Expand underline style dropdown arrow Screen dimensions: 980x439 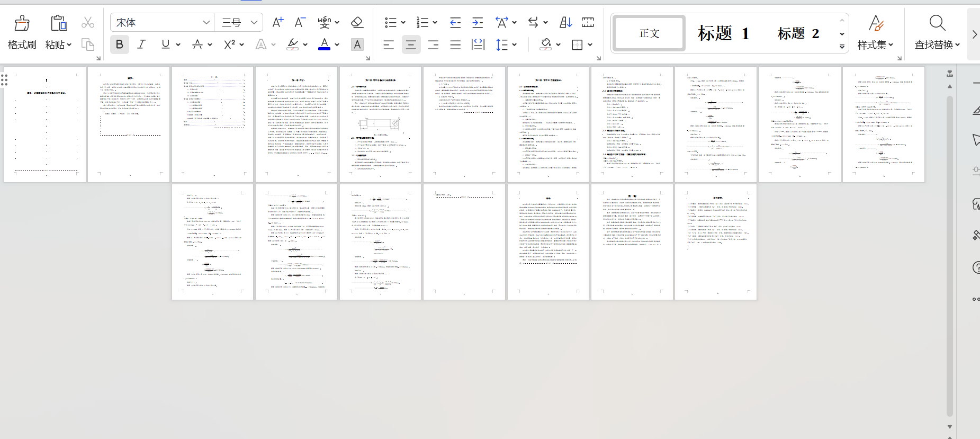(178, 45)
